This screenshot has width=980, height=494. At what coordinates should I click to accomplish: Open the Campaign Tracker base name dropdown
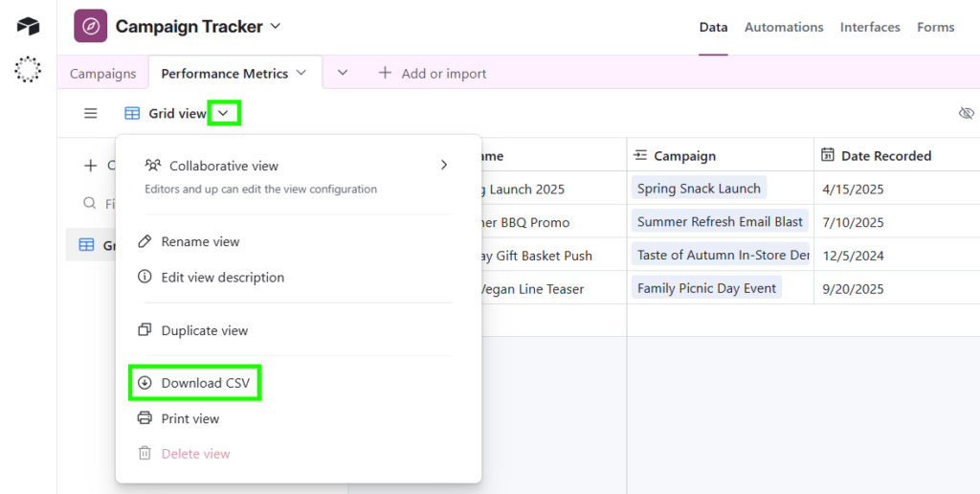(x=276, y=26)
